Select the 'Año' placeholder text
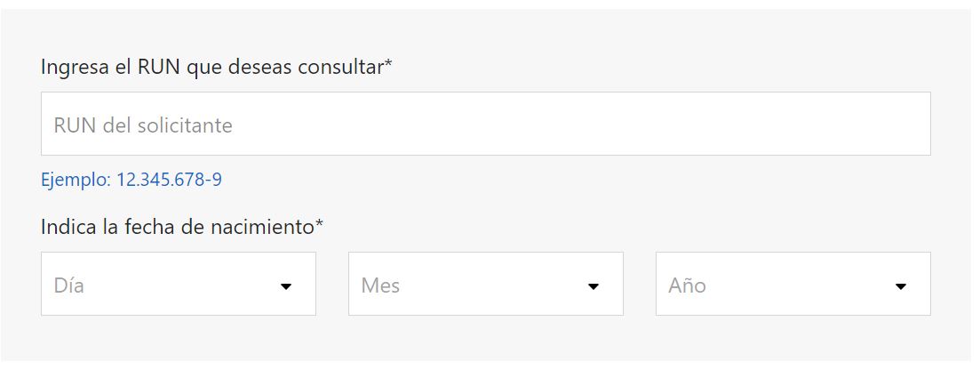The image size is (980, 378). [x=687, y=286]
